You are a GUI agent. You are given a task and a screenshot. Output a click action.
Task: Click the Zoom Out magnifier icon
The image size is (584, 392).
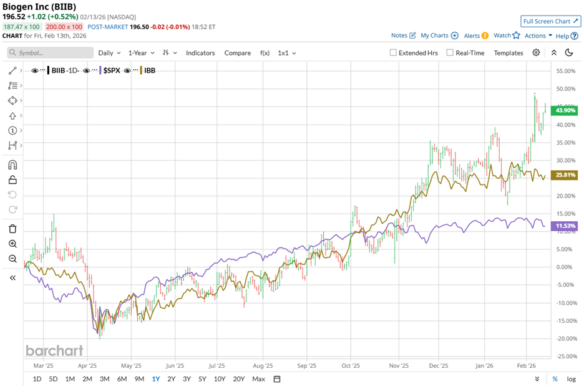(13, 258)
